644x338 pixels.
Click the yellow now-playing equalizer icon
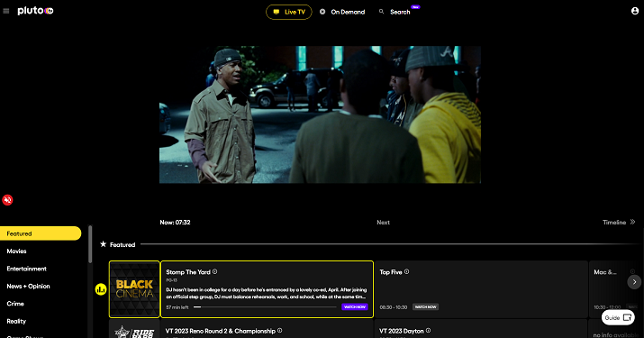coord(101,289)
